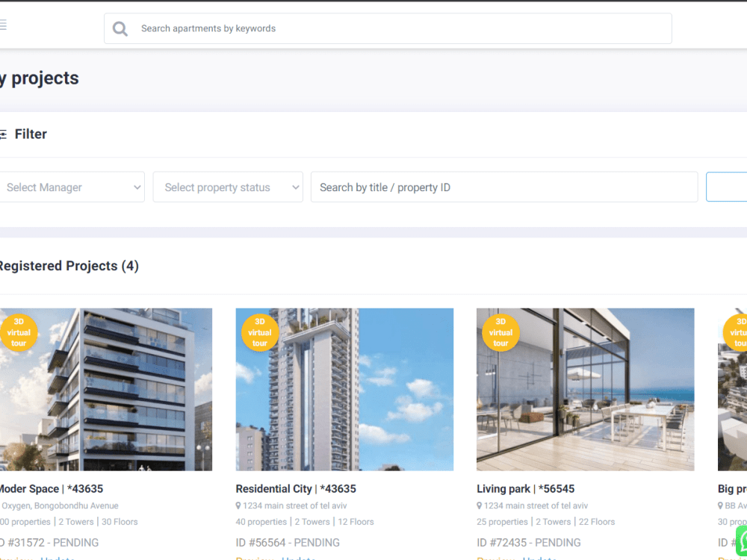Click location pin icon under Living park
The height and width of the screenshot is (560, 747).
click(x=480, y=505)
